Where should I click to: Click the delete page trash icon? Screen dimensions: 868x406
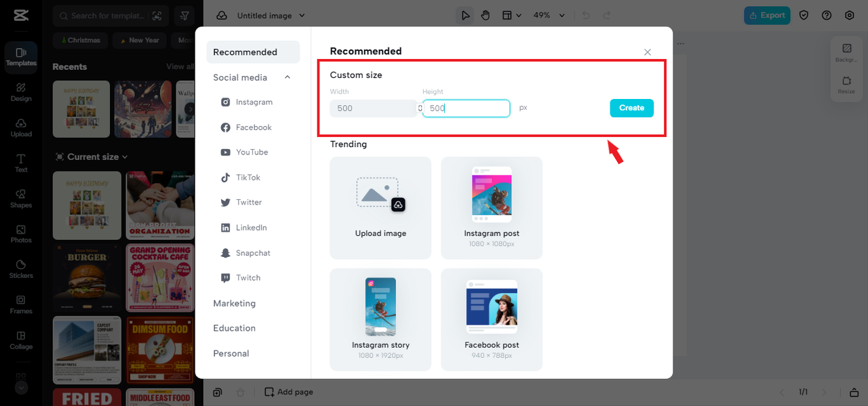[239, 392]
